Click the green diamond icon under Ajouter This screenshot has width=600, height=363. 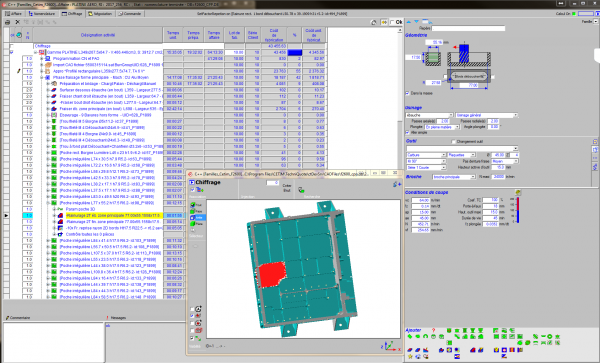point(410,337)
